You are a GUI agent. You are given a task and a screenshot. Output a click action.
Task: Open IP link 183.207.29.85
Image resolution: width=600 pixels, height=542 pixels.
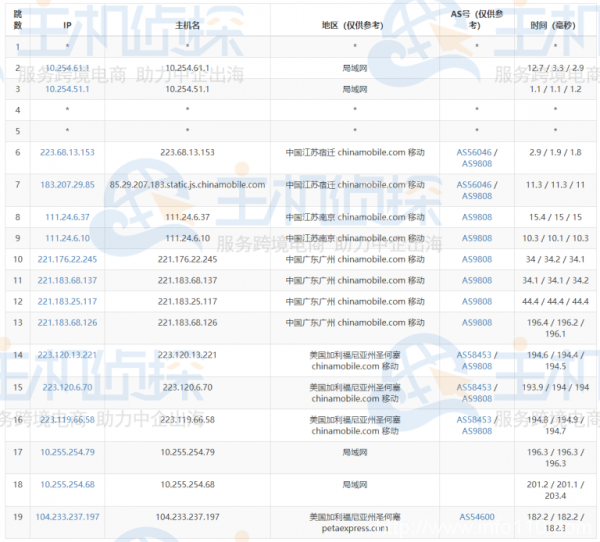pyautogui.click(x=67, y=185)
